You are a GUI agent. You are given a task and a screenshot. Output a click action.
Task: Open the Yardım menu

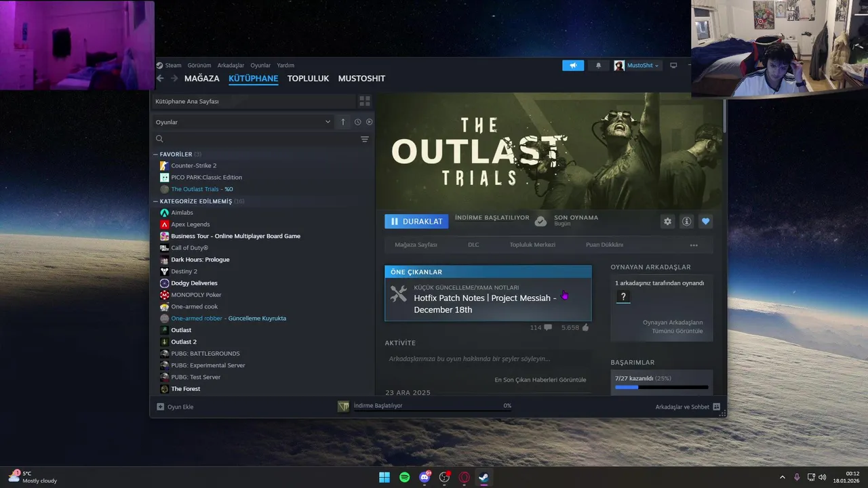click(285, 66)
